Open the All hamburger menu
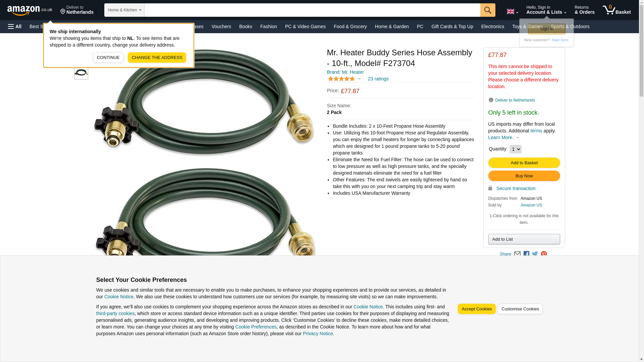Image resolution: width=644 pixels, height=362 pixels. click(15, 26)
